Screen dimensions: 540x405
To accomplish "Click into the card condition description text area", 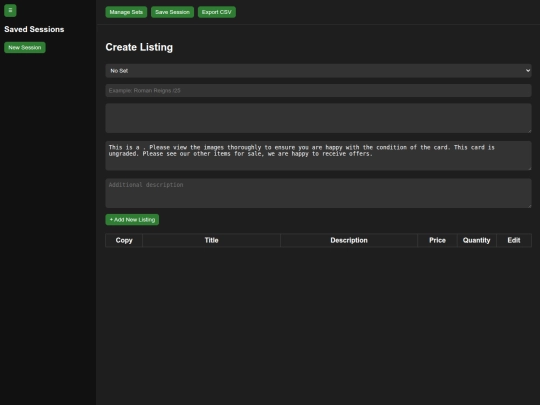I will point(318,155).
